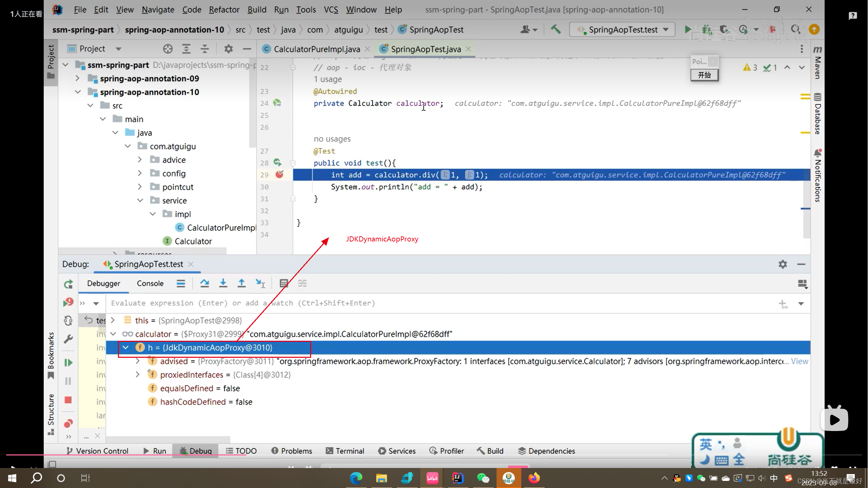Image resolution: width=868 pixels, height=488 pixels.
Task: Click the Step Out debugger icon
Action: [241, 283]
